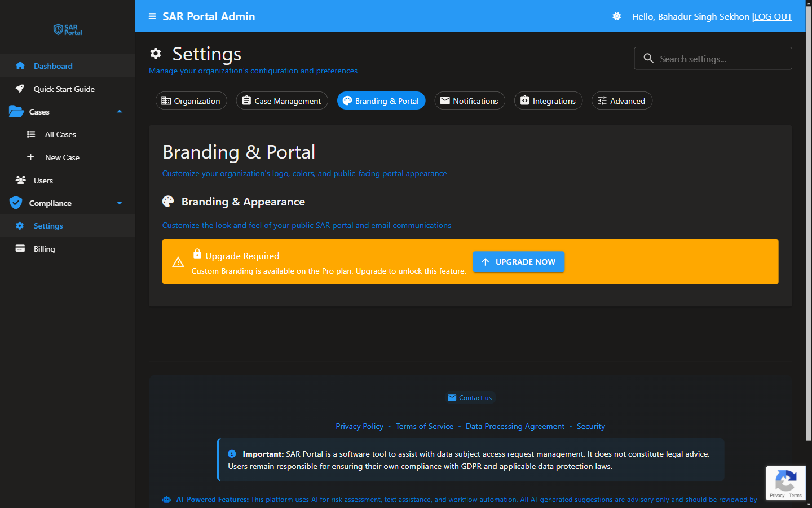
Task: Open the Privacy Policy link
Action: click(359, 426)
